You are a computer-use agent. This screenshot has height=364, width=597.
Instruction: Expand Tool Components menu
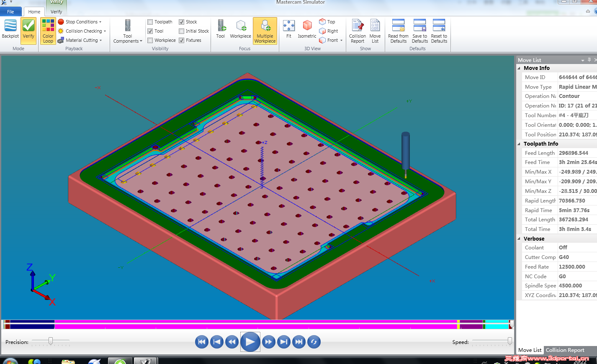coord(128,31)
